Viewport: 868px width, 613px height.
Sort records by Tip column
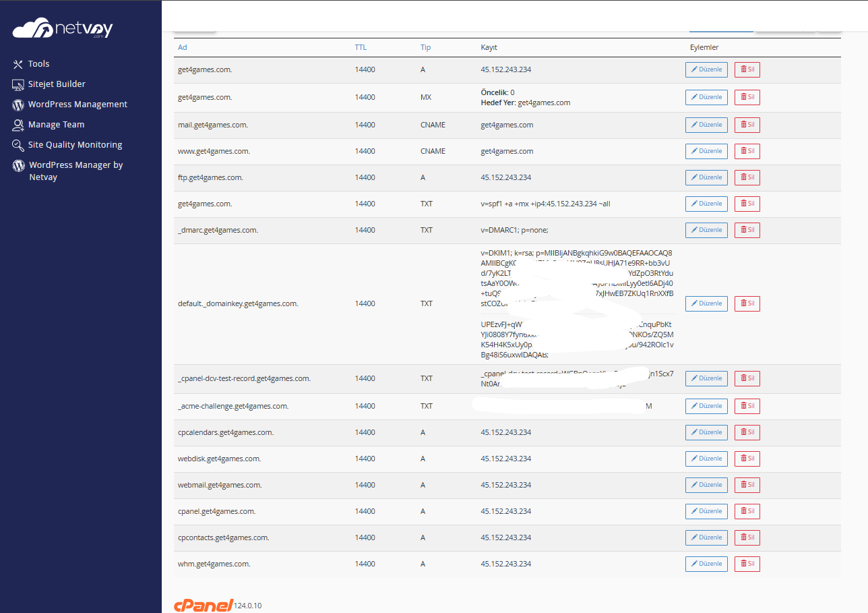pyautogui.click(x=425, y=48)
